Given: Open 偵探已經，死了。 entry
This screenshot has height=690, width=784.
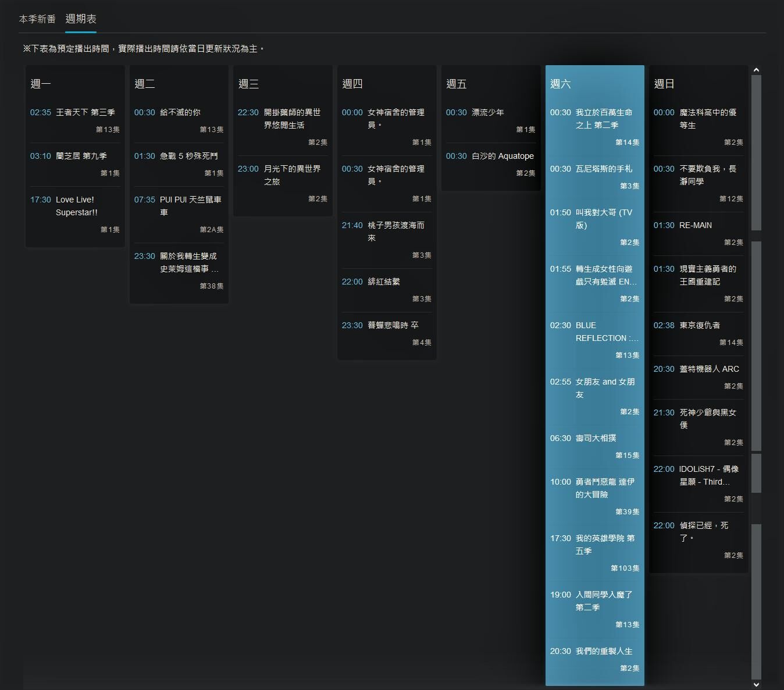Looking at the screenshot, I should (x=704, y=532).
